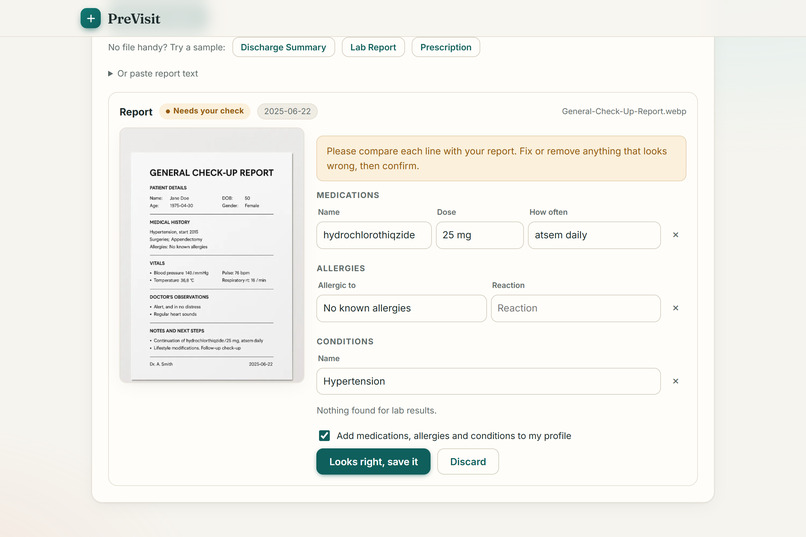Edit the 25 mg dose field

480,235
